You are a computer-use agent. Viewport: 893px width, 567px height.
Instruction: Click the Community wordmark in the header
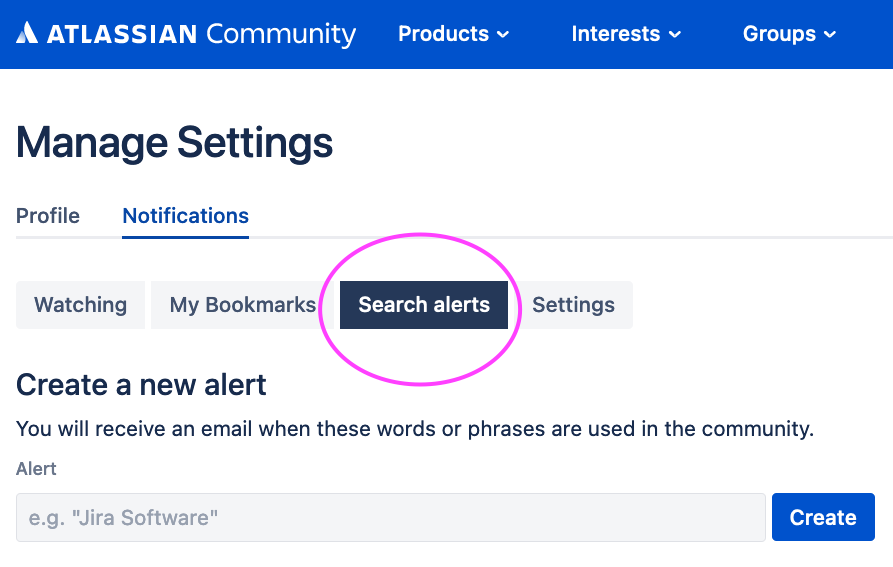pos(281,34)
